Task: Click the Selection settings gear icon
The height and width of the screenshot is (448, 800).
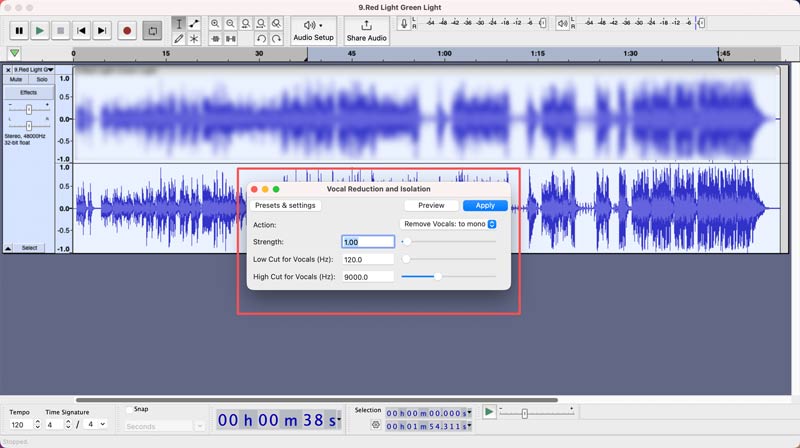Action: tap(376, 425)
